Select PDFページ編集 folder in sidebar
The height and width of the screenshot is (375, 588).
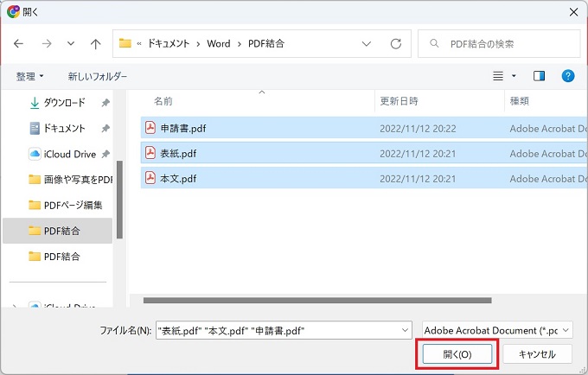(x=73, y=205)
